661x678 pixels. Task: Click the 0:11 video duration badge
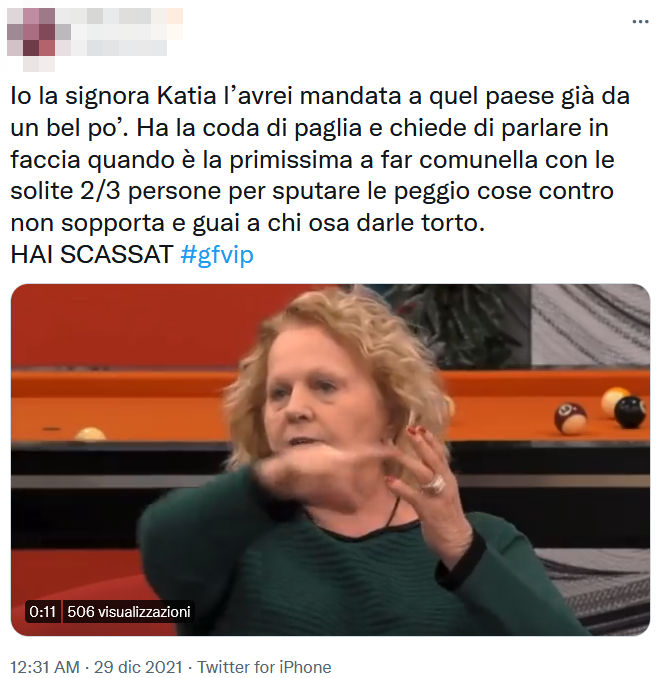click(43, 611)
